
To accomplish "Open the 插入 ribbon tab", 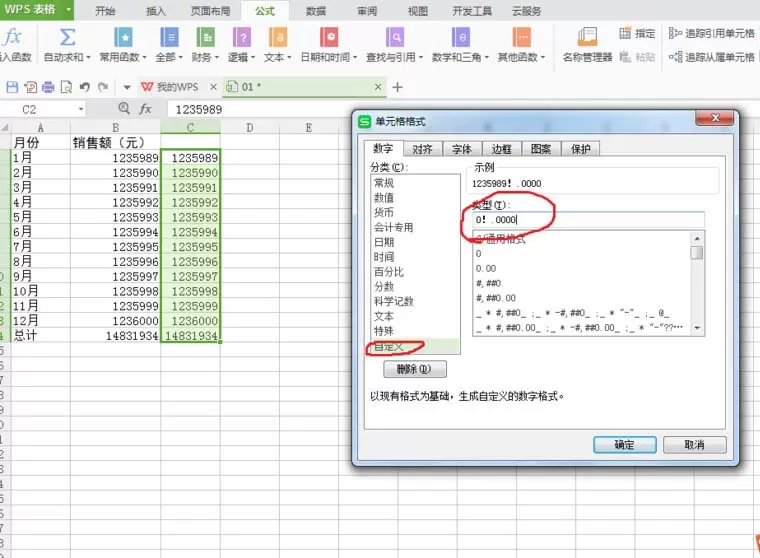I will coord(156,11).
